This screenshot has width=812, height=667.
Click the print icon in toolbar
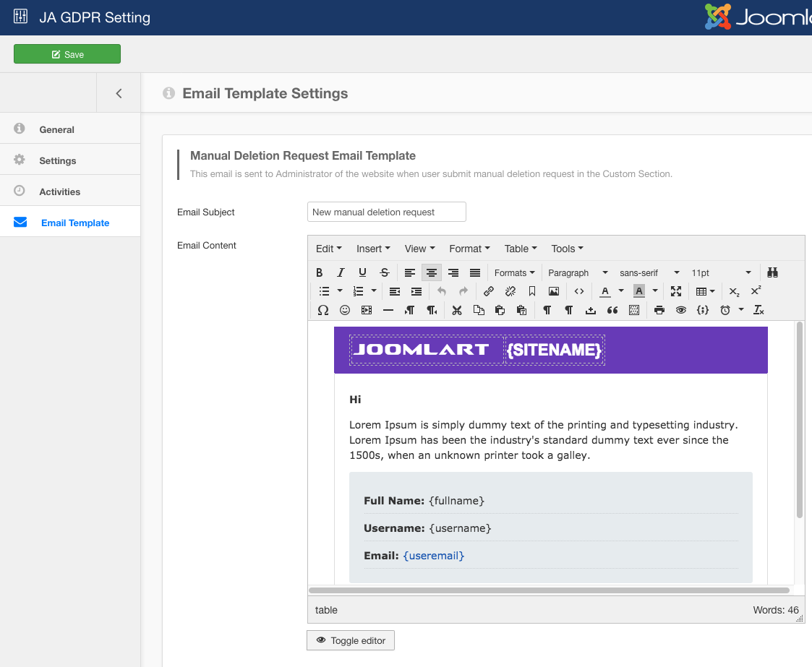(659, 310)
